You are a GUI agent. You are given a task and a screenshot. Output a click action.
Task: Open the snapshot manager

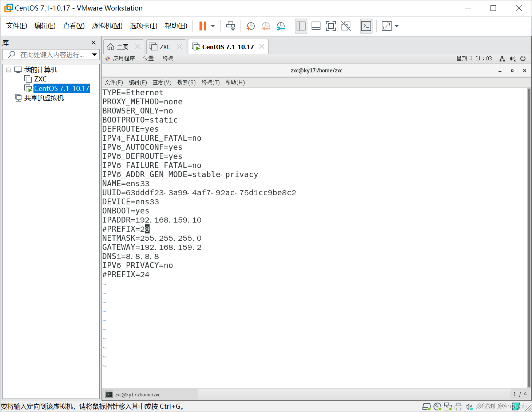281,26
